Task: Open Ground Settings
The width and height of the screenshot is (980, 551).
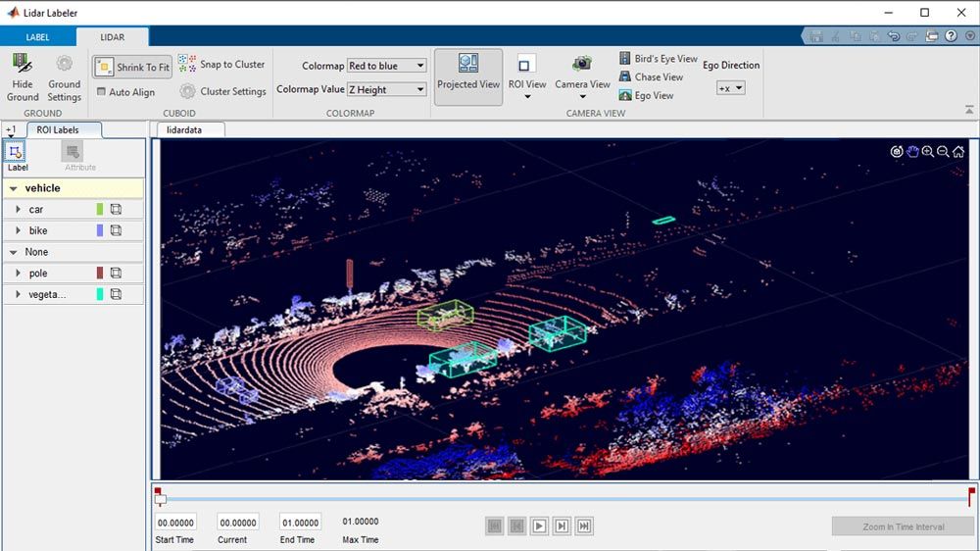Action: click(x=65, y=76)
